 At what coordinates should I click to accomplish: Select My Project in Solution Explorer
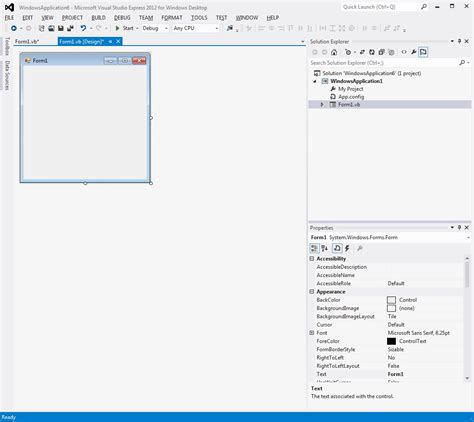(x=351, y=89)
